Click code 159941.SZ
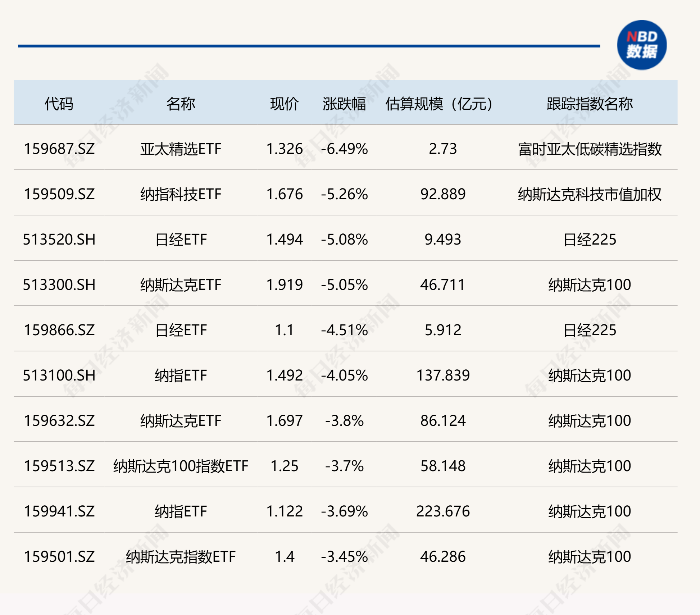700x615 pixels. tap(59, 511)
